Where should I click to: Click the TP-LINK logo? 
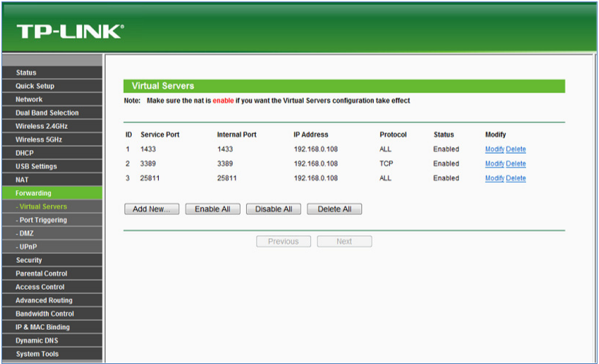(70, 31)
